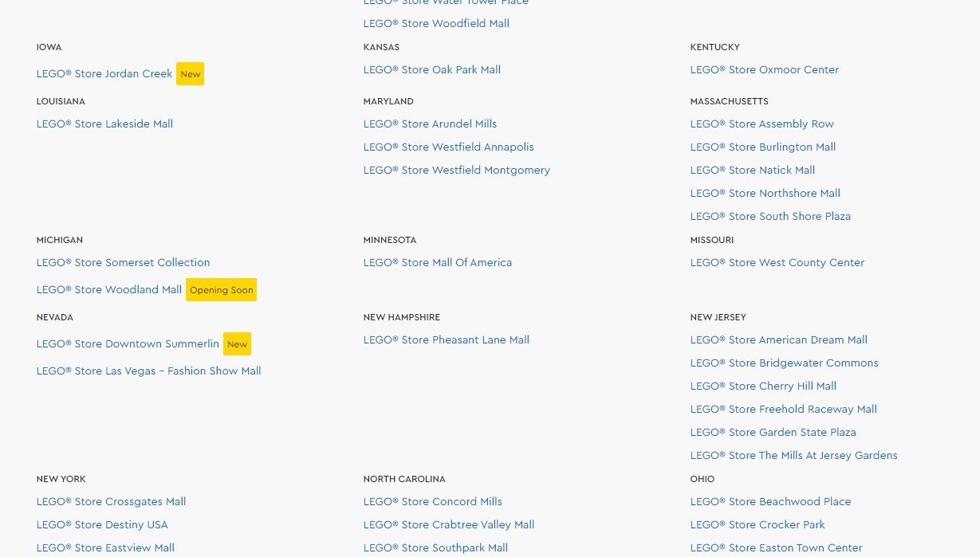
Task: Open LEGO Store Mall Of America link
Action: click(438, 262)
